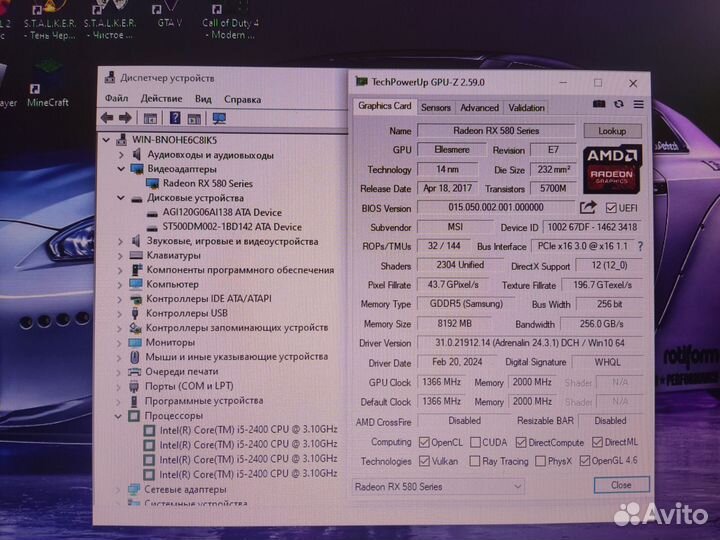Select the Очереди печати printer icon
The width and height of the screenshot is (720, 540).
135,371
